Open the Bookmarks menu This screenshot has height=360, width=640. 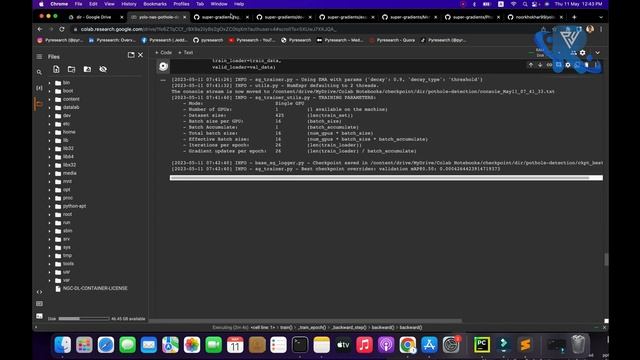click(x=155, y=4)
